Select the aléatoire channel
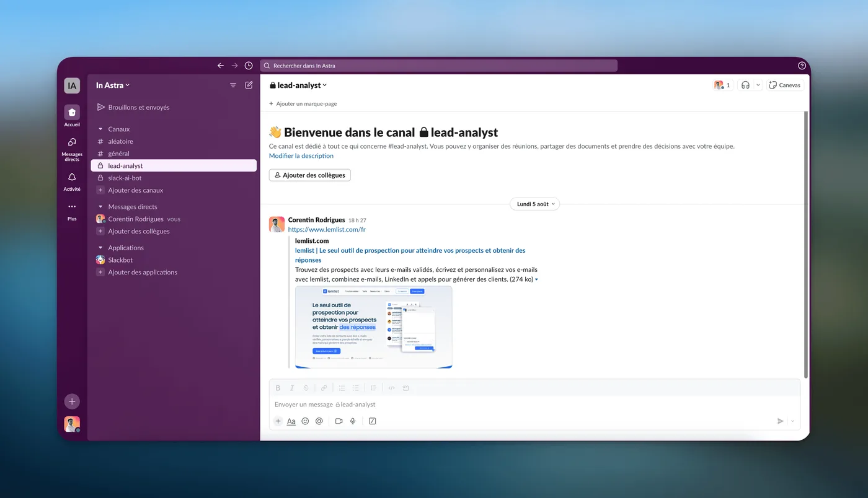The width and height of the screenshot is (868, 498). tap(174, 141)
